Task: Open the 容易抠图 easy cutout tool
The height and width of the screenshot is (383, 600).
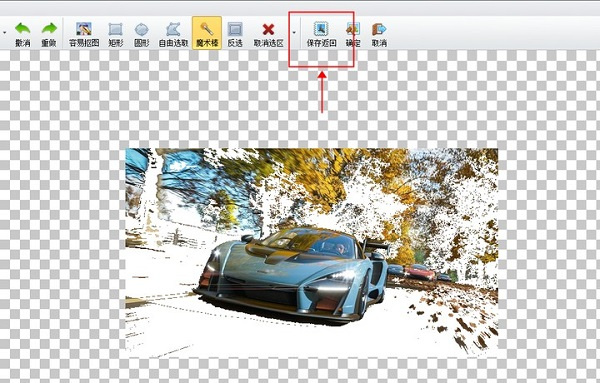Action: pyautogui.click(x=84, y=34)
